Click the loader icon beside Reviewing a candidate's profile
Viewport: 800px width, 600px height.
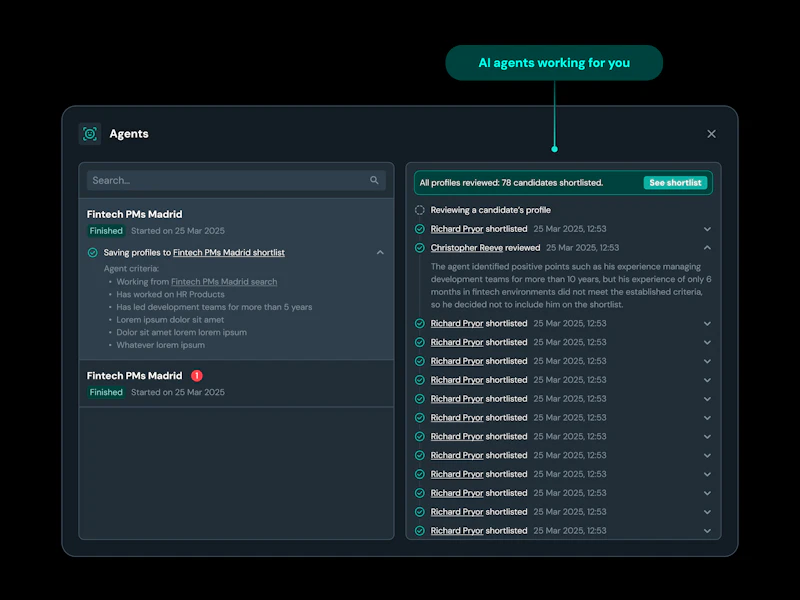[421, 210]
